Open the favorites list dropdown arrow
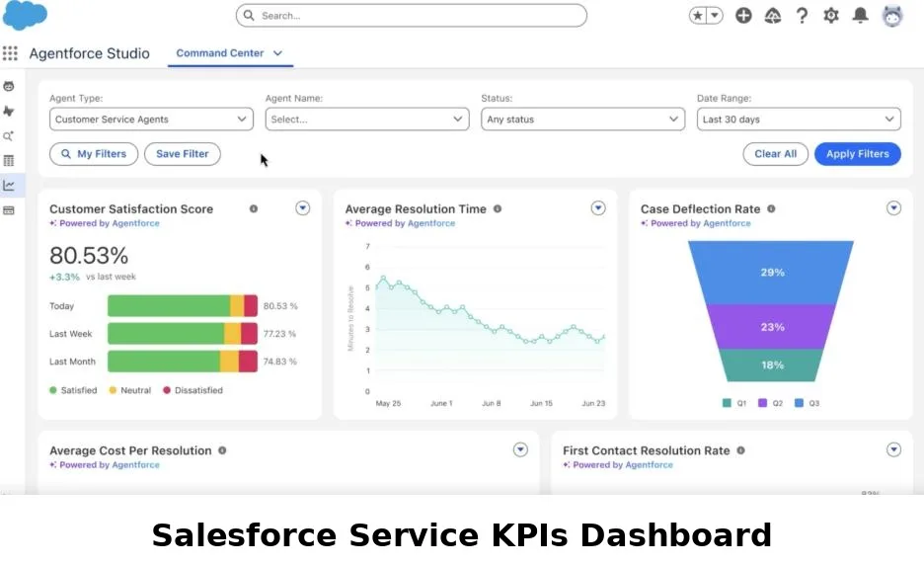The image size is (924, 566). point(714,16)
